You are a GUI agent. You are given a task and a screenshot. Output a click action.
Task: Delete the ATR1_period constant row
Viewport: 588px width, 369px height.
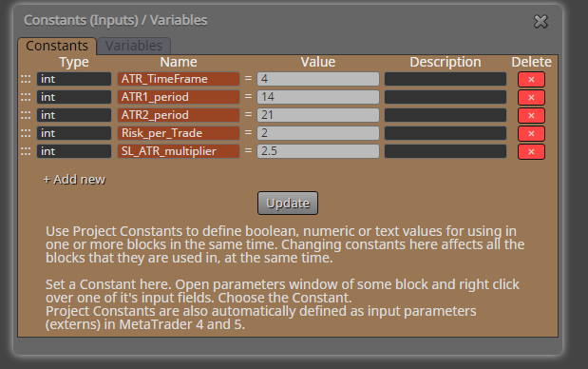pyautogui.click(x=531, y=97)
